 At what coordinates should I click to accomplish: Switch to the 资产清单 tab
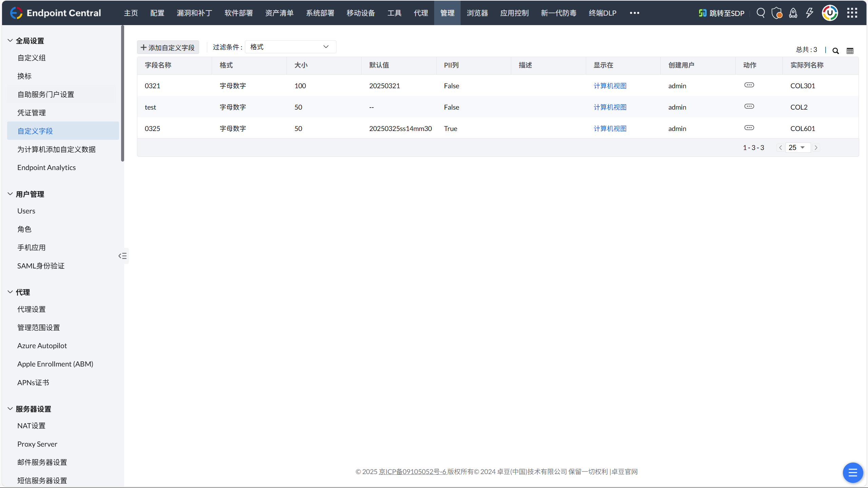click(279, 13)
